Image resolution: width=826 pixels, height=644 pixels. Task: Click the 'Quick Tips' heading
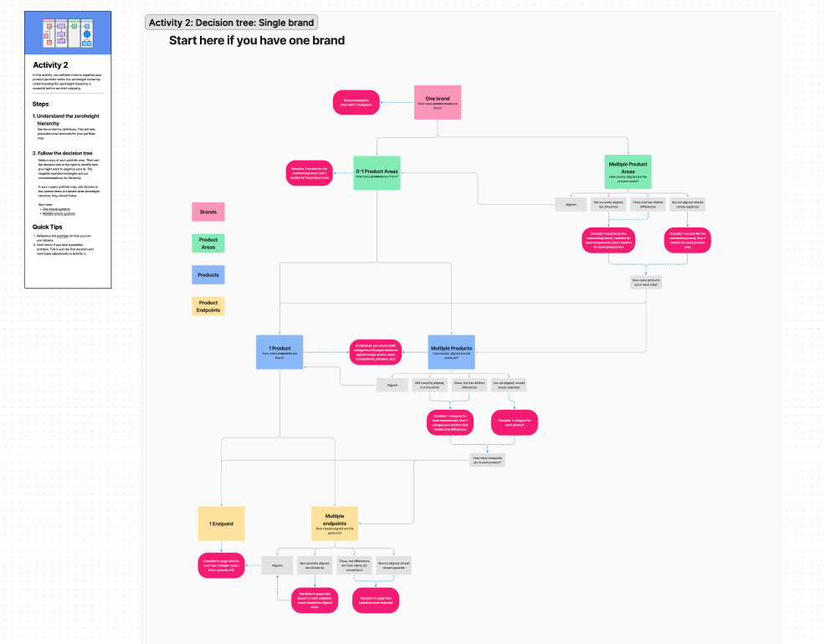(x=48, y=227)
